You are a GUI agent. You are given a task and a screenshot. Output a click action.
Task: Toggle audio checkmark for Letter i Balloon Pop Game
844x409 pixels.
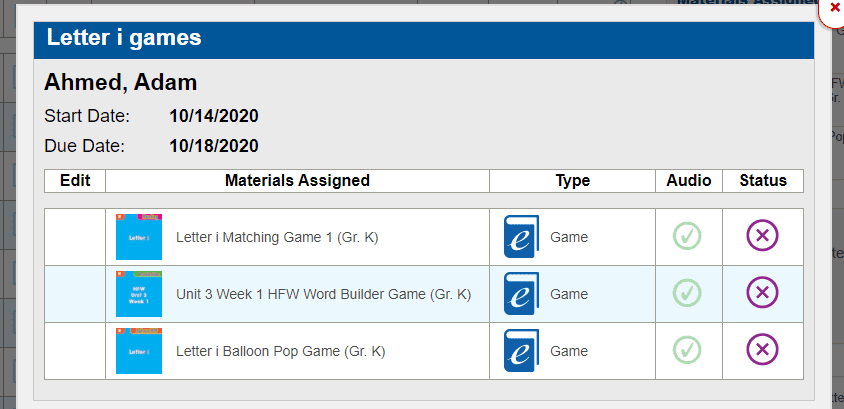tap(687, 350)
